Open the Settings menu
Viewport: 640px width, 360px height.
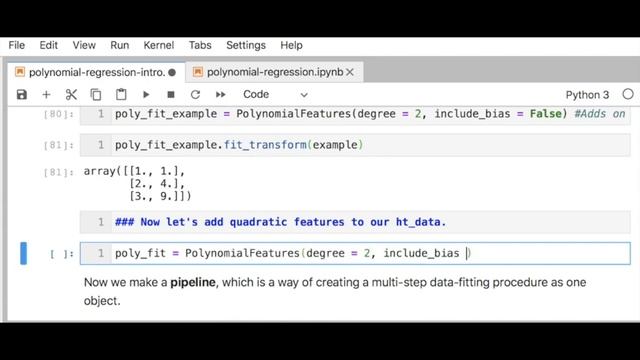246,45
